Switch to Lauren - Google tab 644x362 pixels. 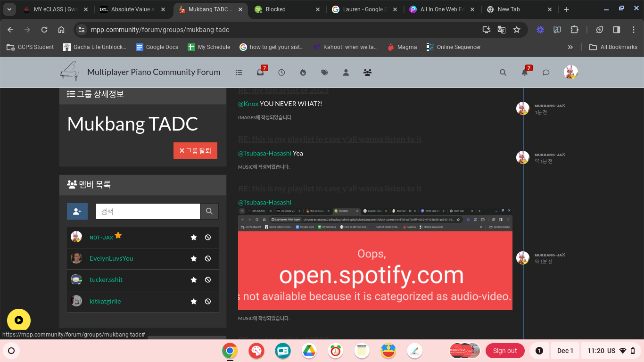[x=364, y=9]
